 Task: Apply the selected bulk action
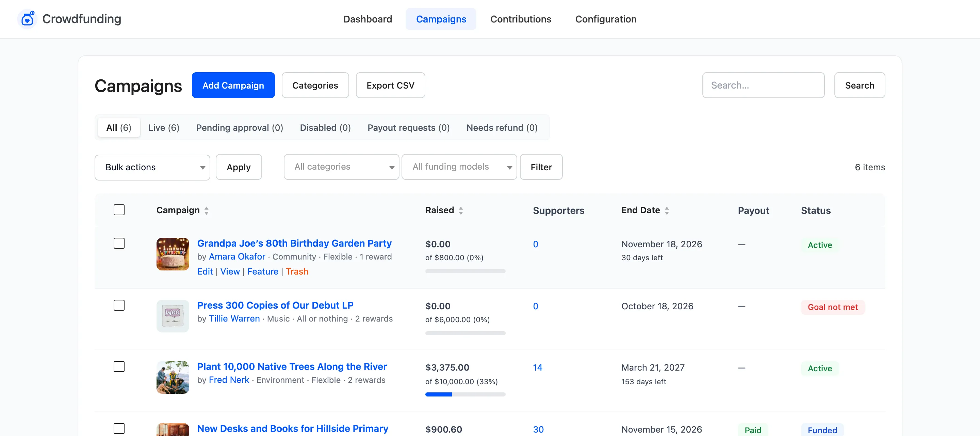[239, 167]
